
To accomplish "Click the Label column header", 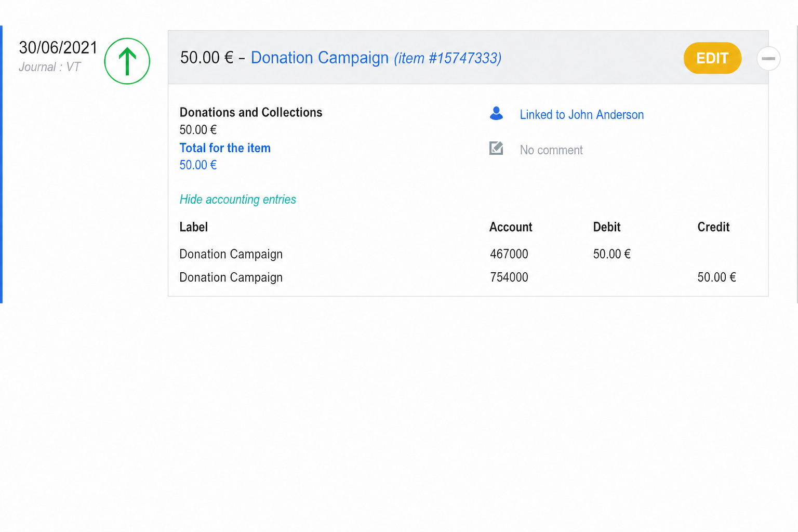I will pos(194,227).
